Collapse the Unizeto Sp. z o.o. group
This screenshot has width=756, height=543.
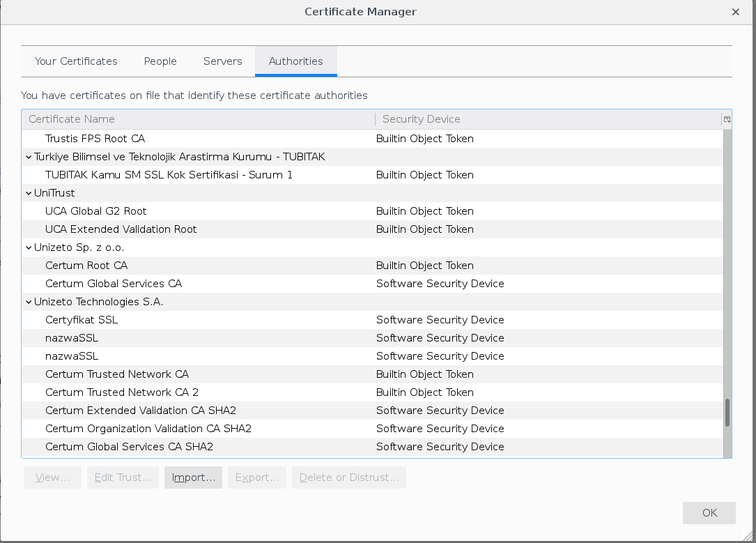point(29,247)
